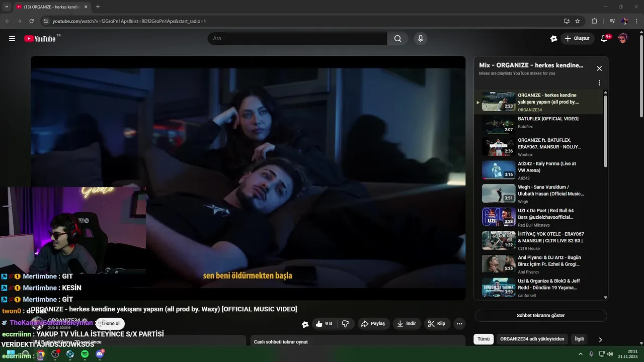This screenshot has height=362, width=644.
Task: Open Canlı sohbeti tekrar oynat card
Action: [x=358, y=341]
